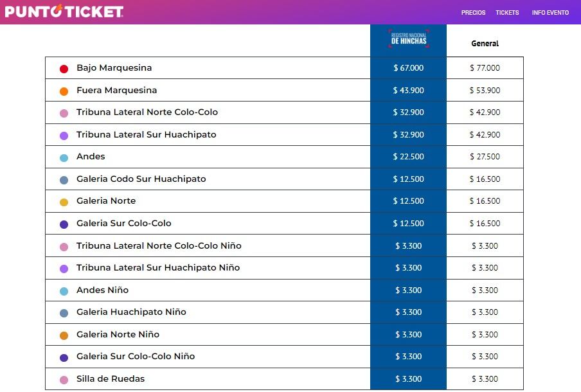Screen dimensions: 581x392
Task: Click the General column header
Action: (x=485, y=43)
